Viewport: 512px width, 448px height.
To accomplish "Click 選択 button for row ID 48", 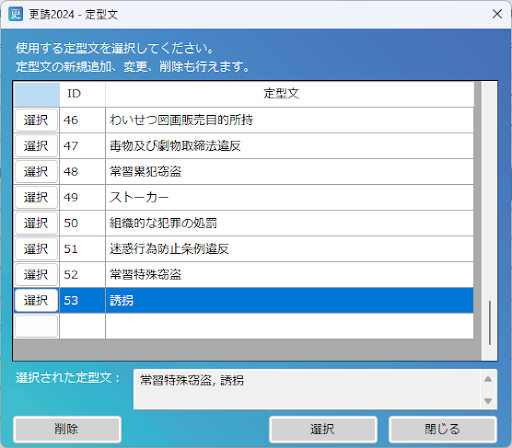I will click(x=36, y=172).
